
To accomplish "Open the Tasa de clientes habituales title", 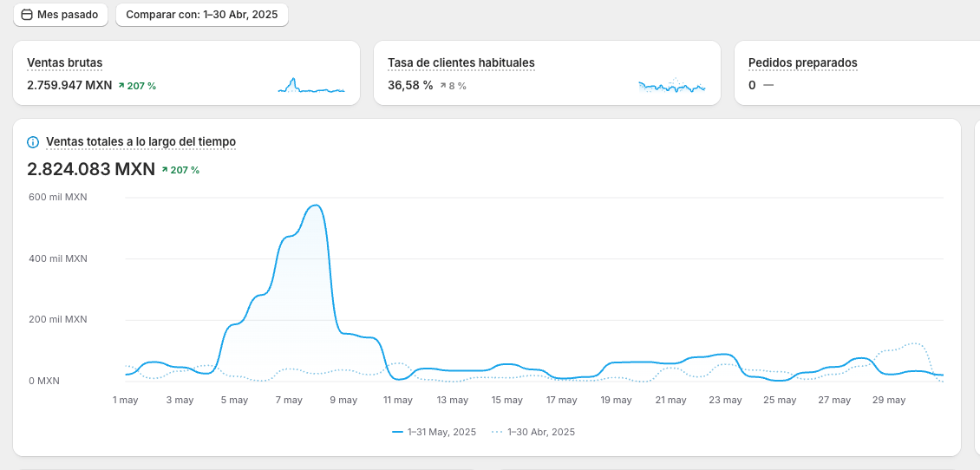I will (461, 62).
